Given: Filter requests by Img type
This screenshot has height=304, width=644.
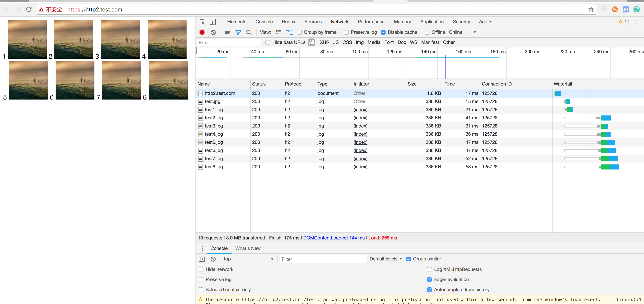Looking at the screenshot, I should pos(360,43).
